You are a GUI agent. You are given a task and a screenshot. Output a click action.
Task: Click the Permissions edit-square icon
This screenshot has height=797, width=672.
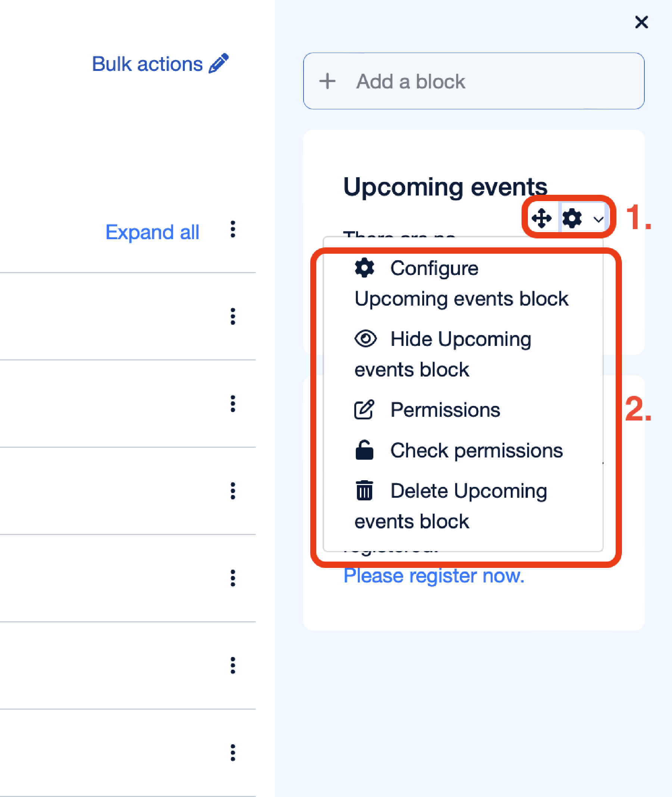(x=364, y=410)
